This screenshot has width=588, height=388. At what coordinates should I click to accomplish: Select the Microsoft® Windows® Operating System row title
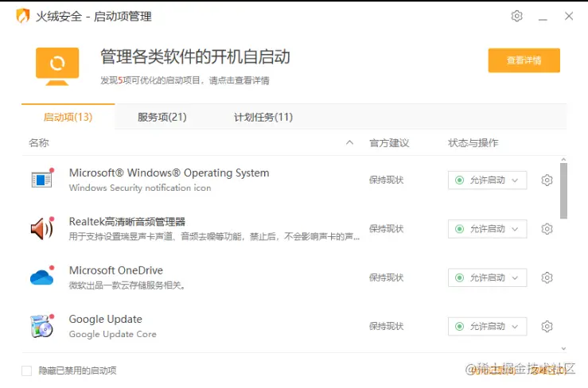coord(169,173)
